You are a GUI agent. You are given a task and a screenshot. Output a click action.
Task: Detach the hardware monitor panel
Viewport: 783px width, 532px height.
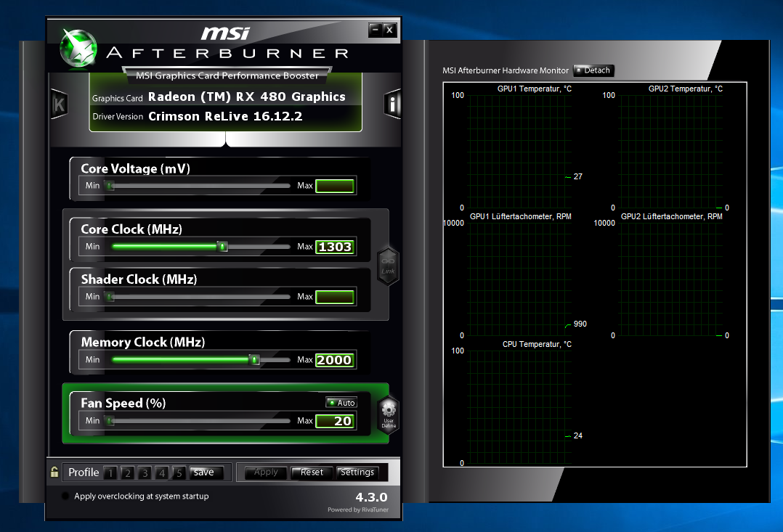(x=593, y=70)
